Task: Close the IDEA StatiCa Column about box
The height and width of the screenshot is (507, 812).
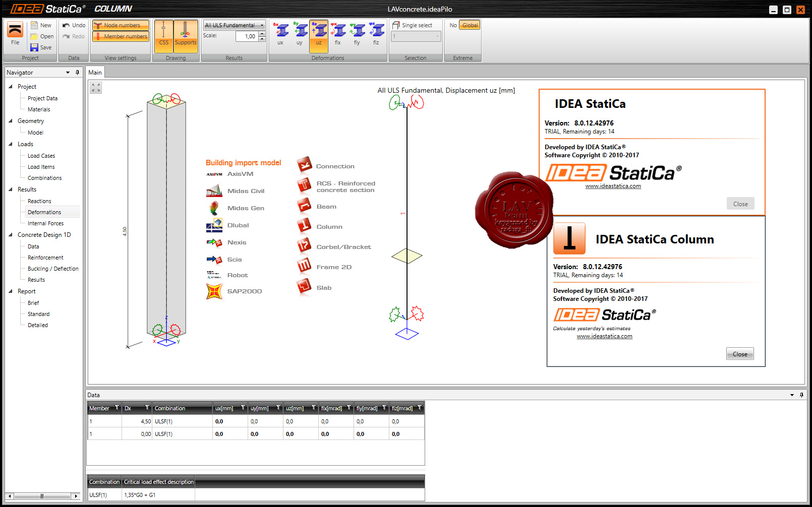Action: tap(740, 354)
